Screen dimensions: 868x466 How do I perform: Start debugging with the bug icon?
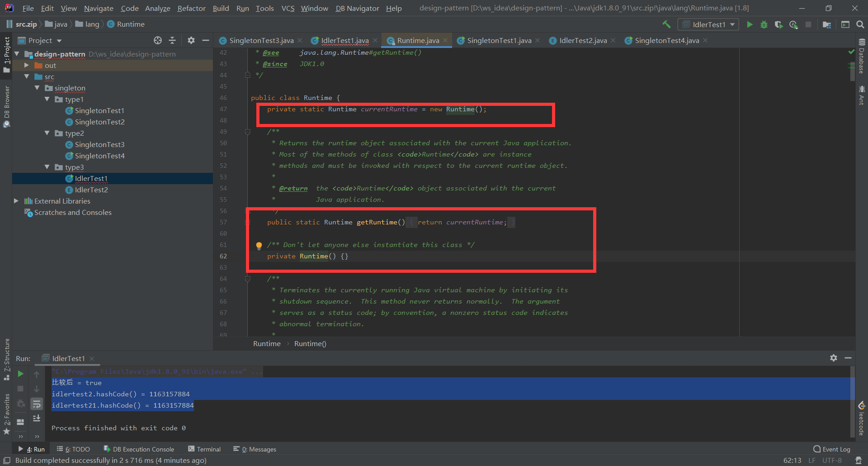(x=764, y=24)
